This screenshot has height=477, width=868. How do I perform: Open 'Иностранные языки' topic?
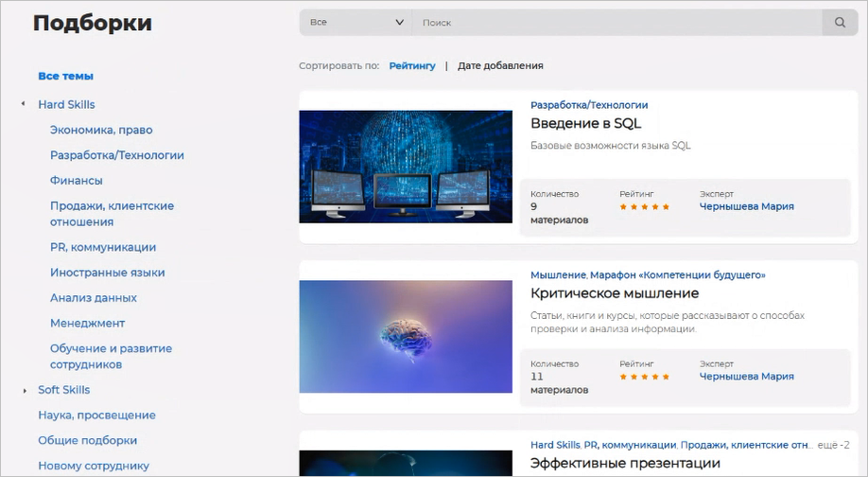(x=108, y=273)
